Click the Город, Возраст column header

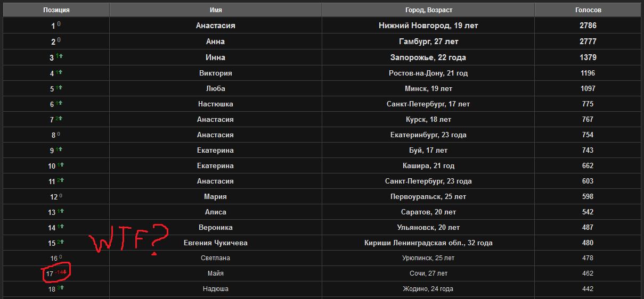428,10
